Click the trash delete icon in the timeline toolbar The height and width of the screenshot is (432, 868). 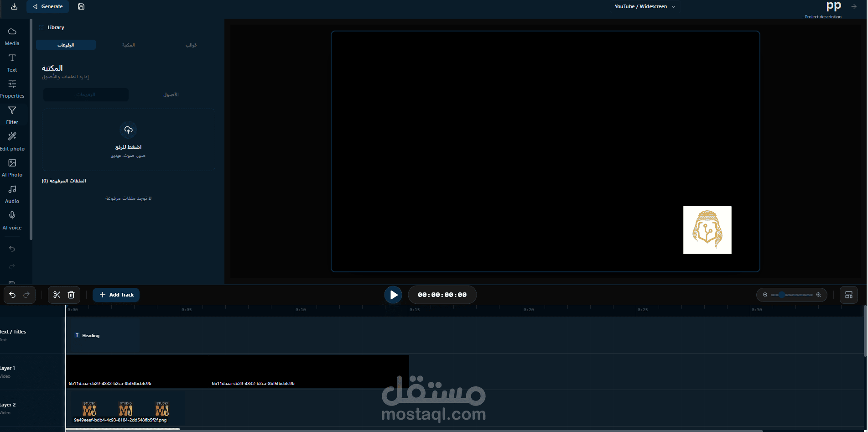pos(71,295)
